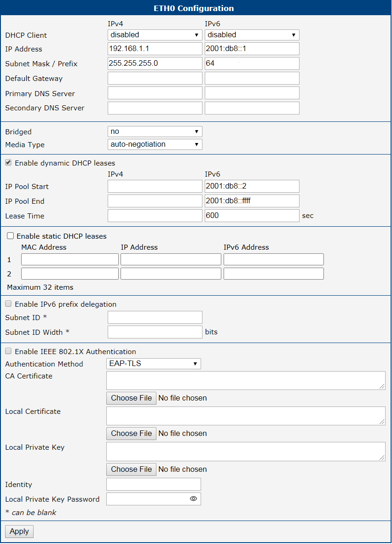Click the Local Certificate text area
Viewport: 392px width, 544px height.
tap(246, 416)
